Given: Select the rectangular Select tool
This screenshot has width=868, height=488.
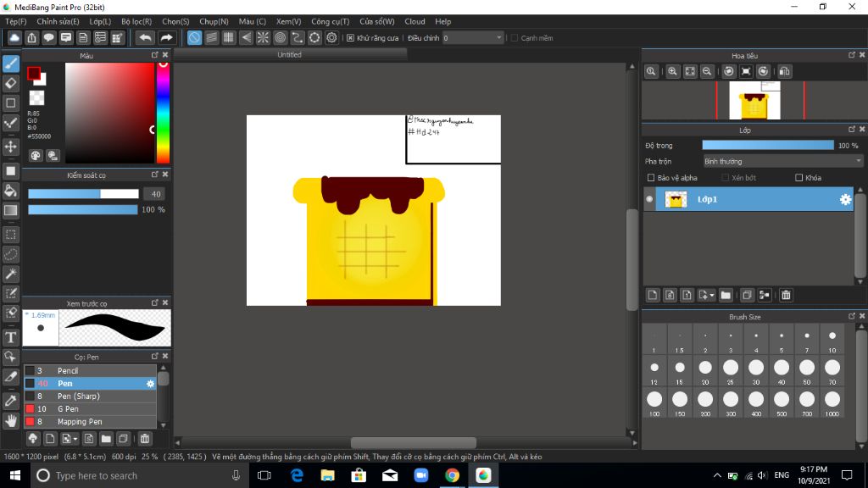Looking at the screenshot, I should tap(10, 235).
